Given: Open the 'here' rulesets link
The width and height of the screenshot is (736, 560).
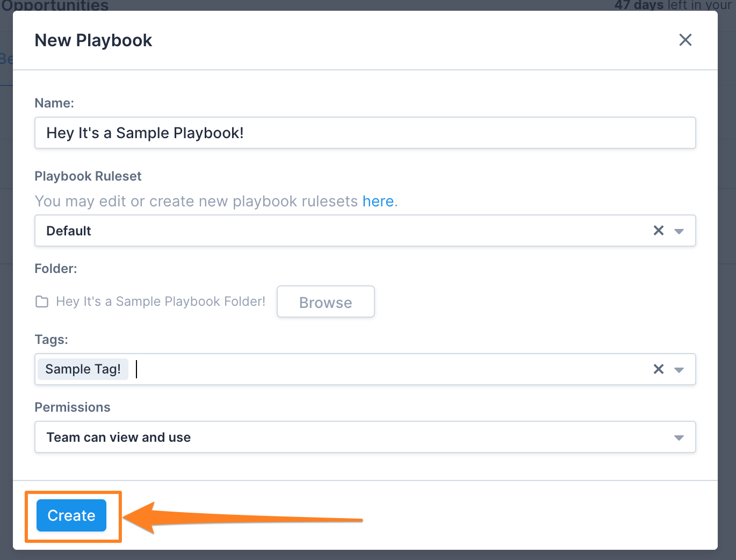Looking at the screenshot, I should [378, 201].
